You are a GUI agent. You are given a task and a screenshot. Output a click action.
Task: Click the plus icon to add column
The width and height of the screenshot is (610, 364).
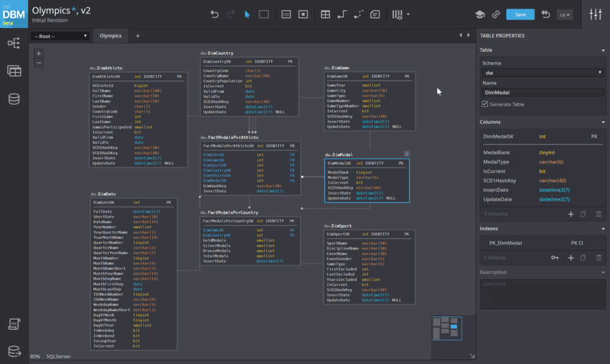[571, 214]
